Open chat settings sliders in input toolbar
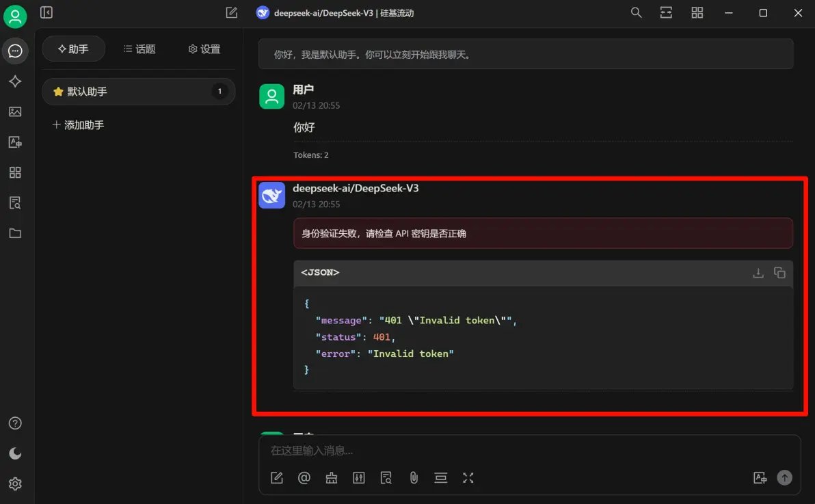Screen dimensions: 815x504 point(359,478)
